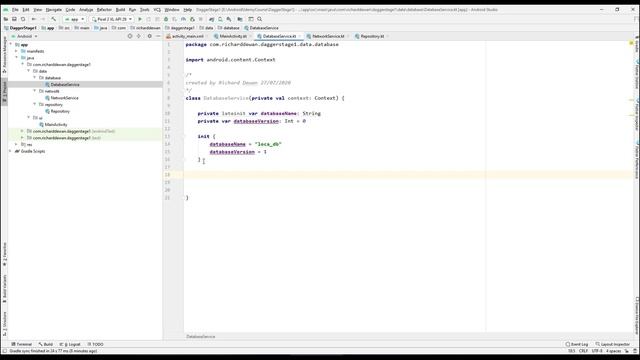Open the Terminal tool window
Viewport: 640px width, 360px height.
(x=22, y=344)
